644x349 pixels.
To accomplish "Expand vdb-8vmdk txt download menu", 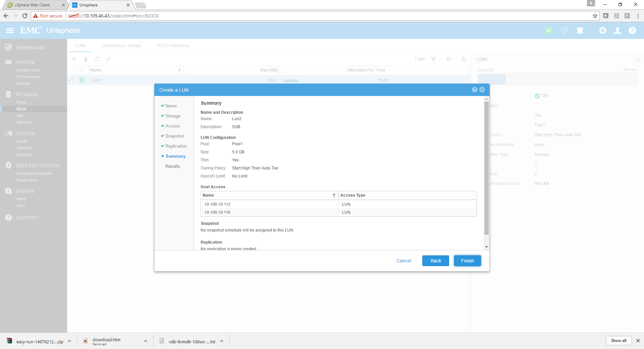I will [222, 341].
